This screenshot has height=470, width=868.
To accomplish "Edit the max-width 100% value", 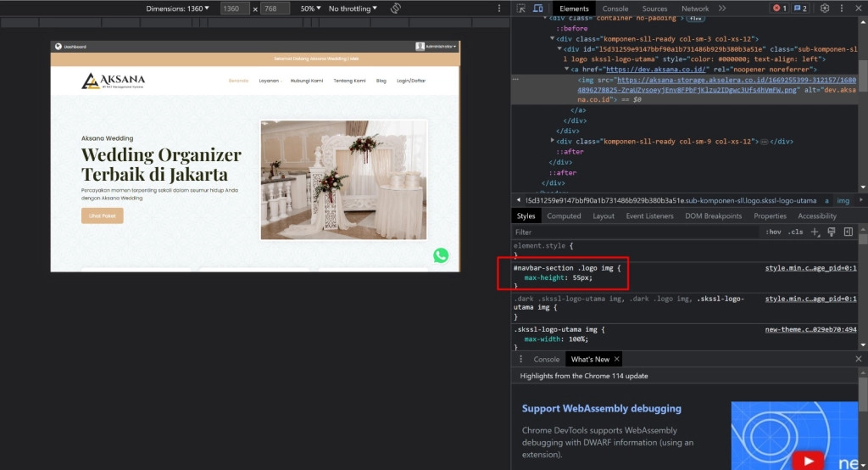I will 578,339.
